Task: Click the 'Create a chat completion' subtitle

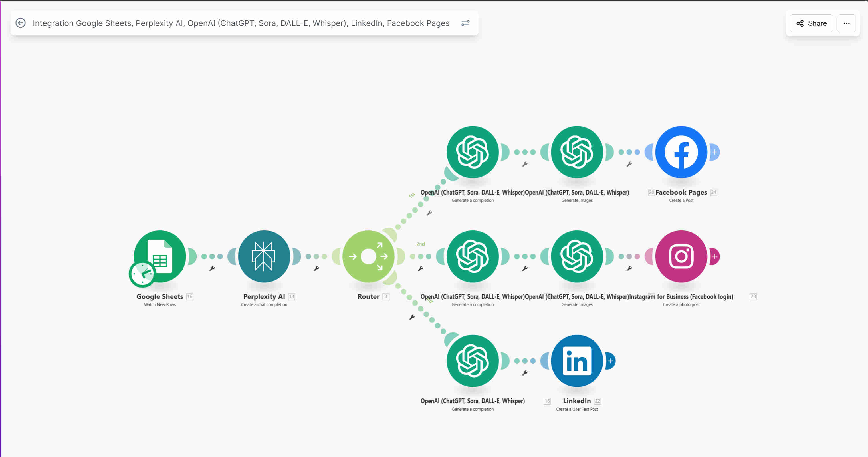Action: pyautogui.click(x=264, y=304)
